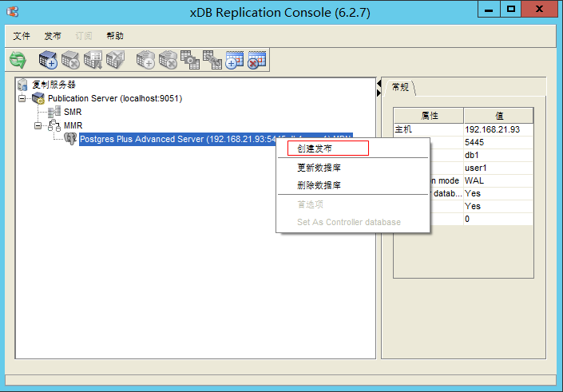Switch to the 常规 tab

(x=400, y=87)
